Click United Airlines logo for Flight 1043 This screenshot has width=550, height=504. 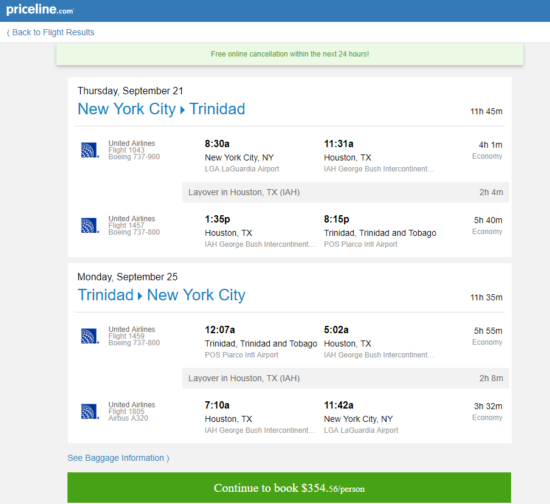tap(89, 150)
